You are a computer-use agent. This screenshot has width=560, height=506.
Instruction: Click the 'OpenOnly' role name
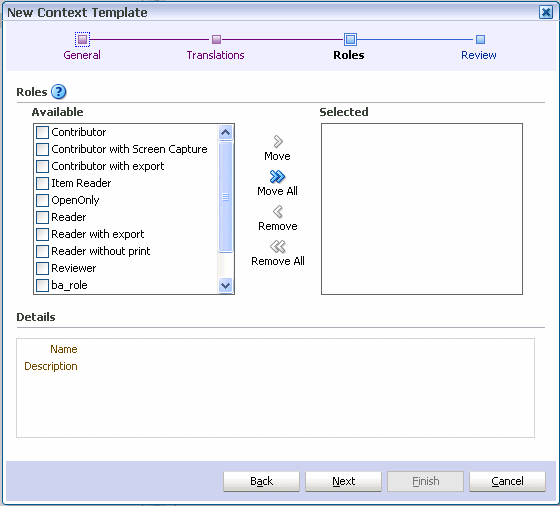(x=75, y=200)
